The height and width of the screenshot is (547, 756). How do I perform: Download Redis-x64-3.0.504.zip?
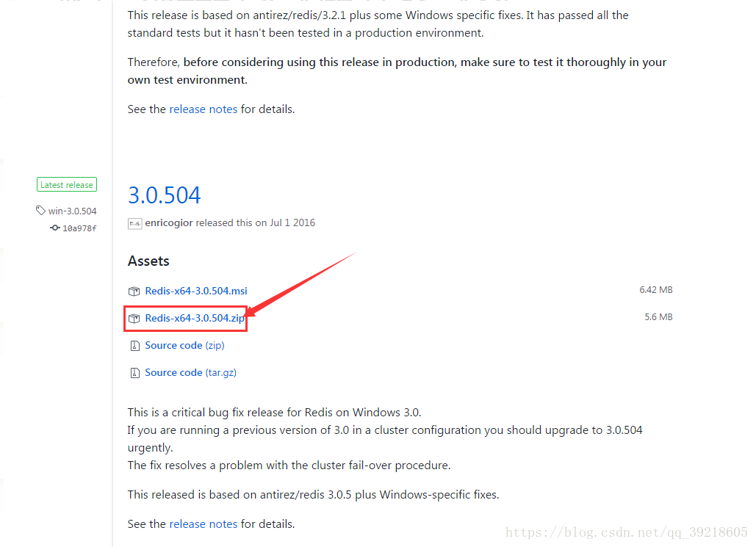(x=195, y=318)
